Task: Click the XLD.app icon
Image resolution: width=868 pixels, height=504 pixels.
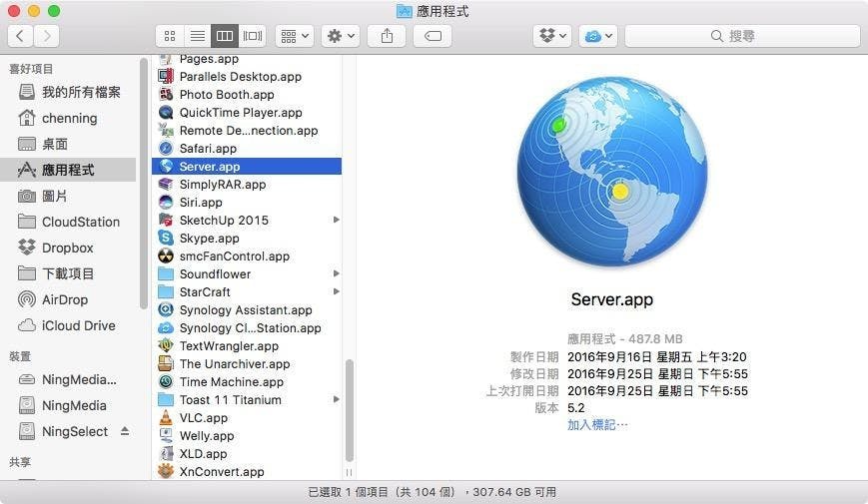Action: point(166,454)
